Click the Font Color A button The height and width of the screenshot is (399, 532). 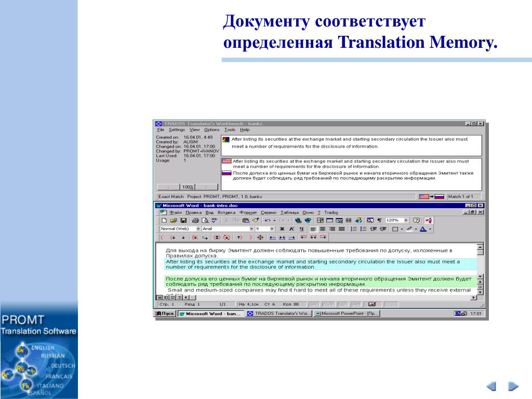pos(423,229)
